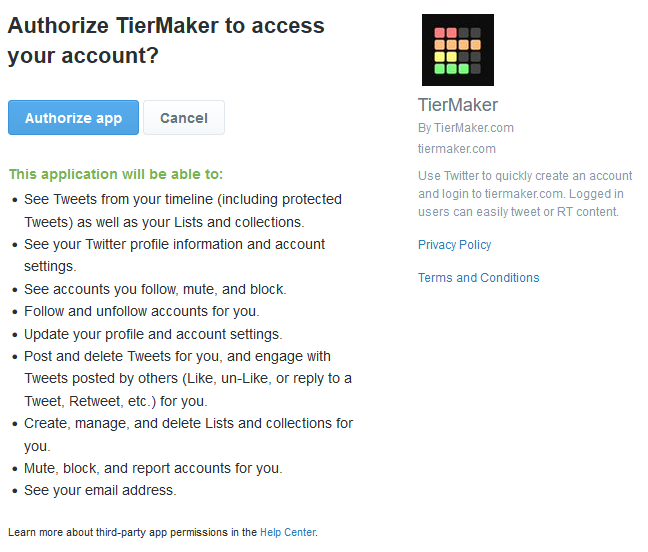Click the tiermaker.com website text

(x=457, y=149)
